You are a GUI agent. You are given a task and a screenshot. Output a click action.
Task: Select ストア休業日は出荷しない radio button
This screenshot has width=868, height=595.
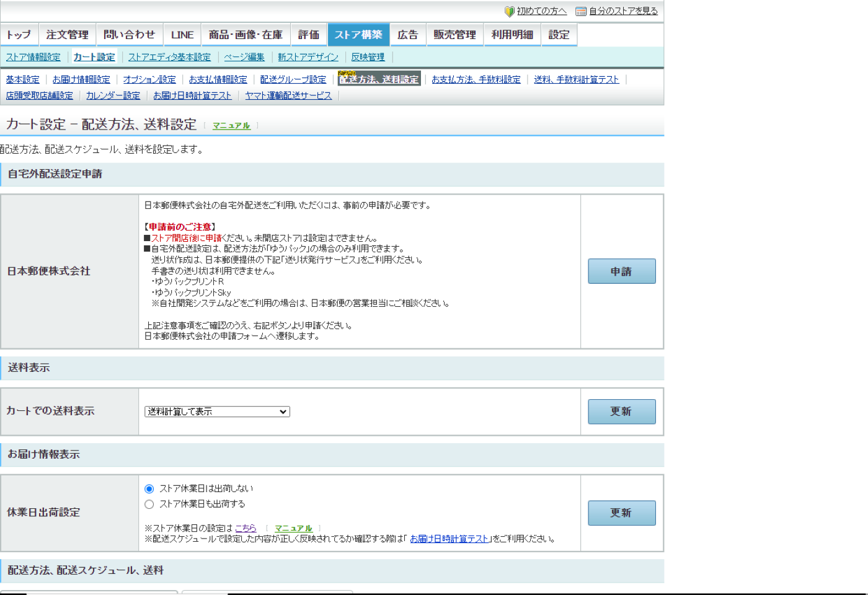[x=149, y=489]
